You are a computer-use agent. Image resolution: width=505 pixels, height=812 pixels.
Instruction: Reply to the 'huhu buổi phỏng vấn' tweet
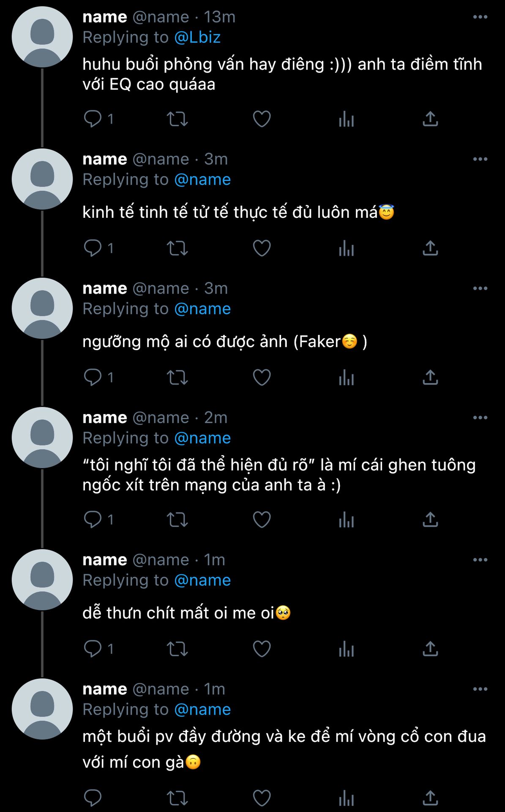click(93, 119)
